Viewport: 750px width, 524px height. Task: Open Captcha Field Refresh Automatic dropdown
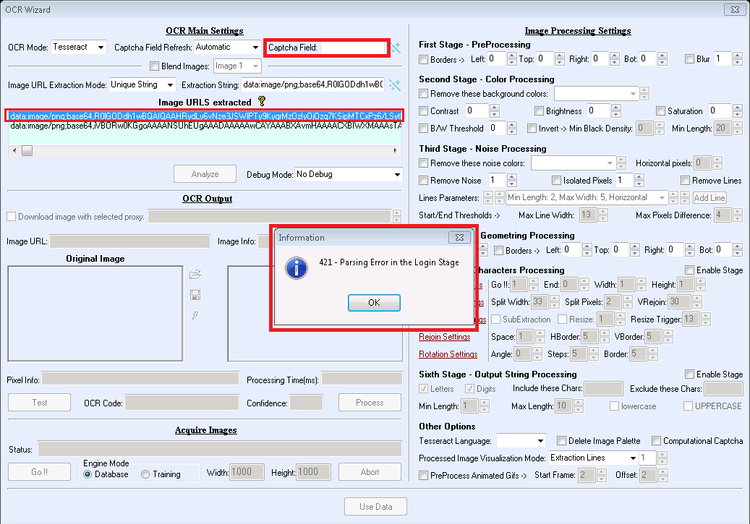coord(255,47)
